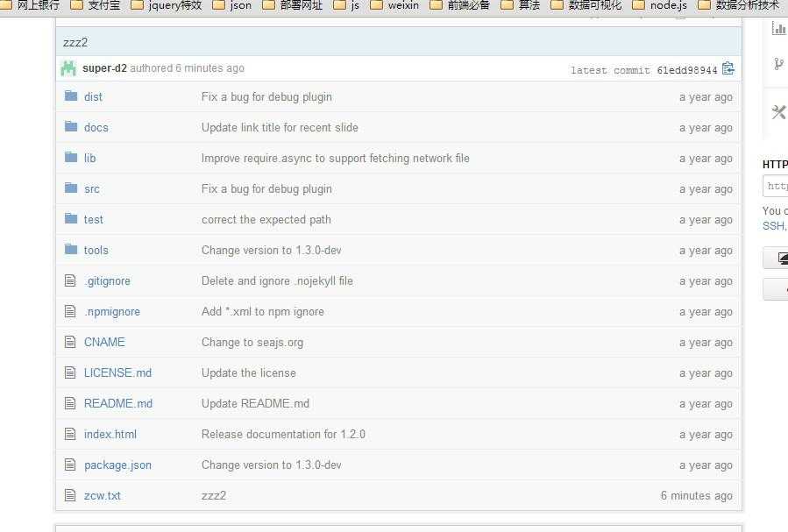This screenshot has width=788, height=532.
Task: Open commit message 'Add *.xml to npm ignore'
Action: (262, 311)
